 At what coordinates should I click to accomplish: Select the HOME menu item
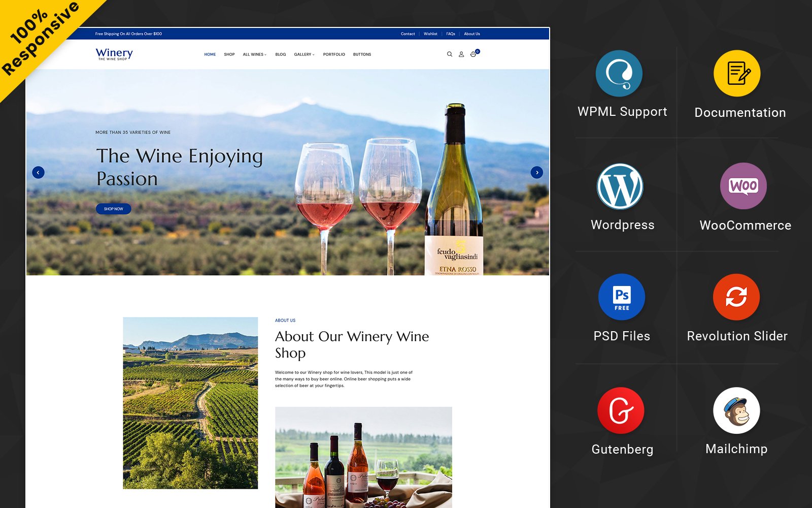pos(210,54)
